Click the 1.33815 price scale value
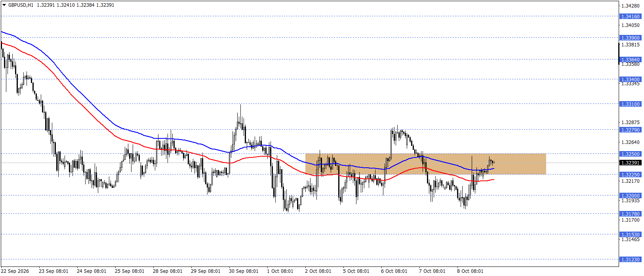 click(630, 45)
